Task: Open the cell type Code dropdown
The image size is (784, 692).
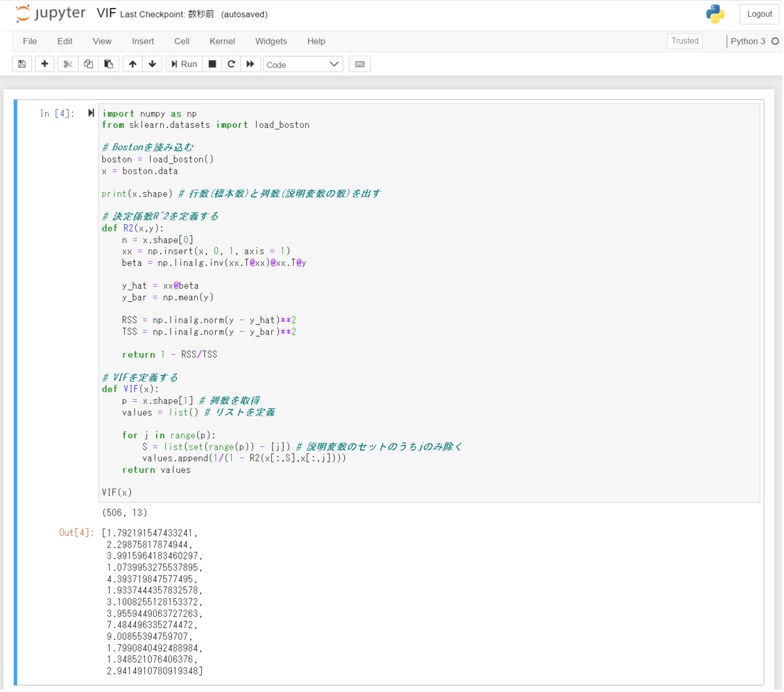Action: (x=303, y=64)
